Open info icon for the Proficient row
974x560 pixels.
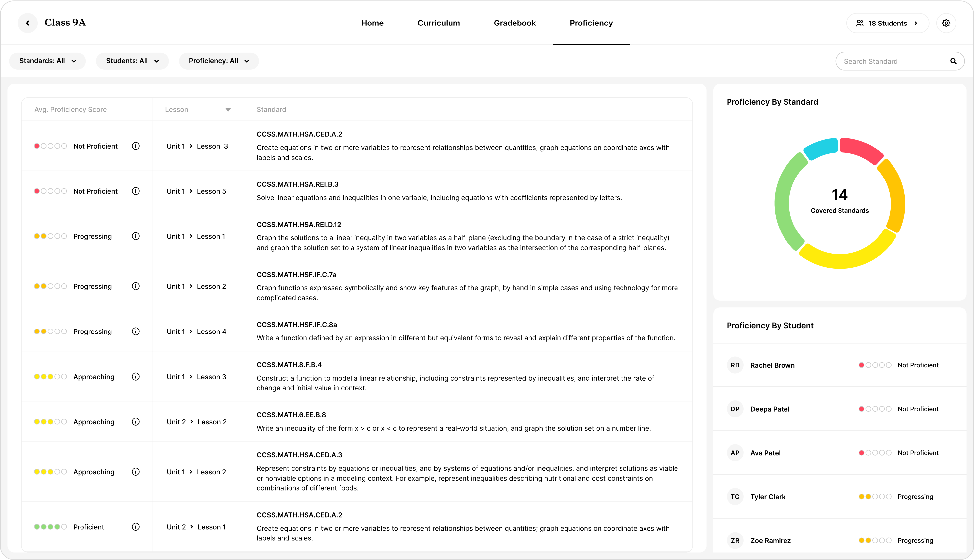[x=135, y=527]
